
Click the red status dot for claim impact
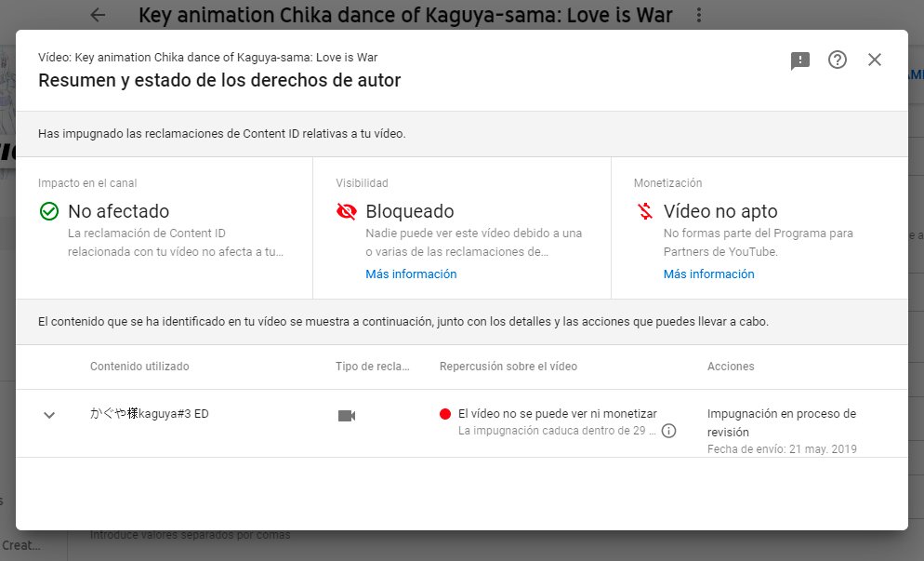pos(445,413)
